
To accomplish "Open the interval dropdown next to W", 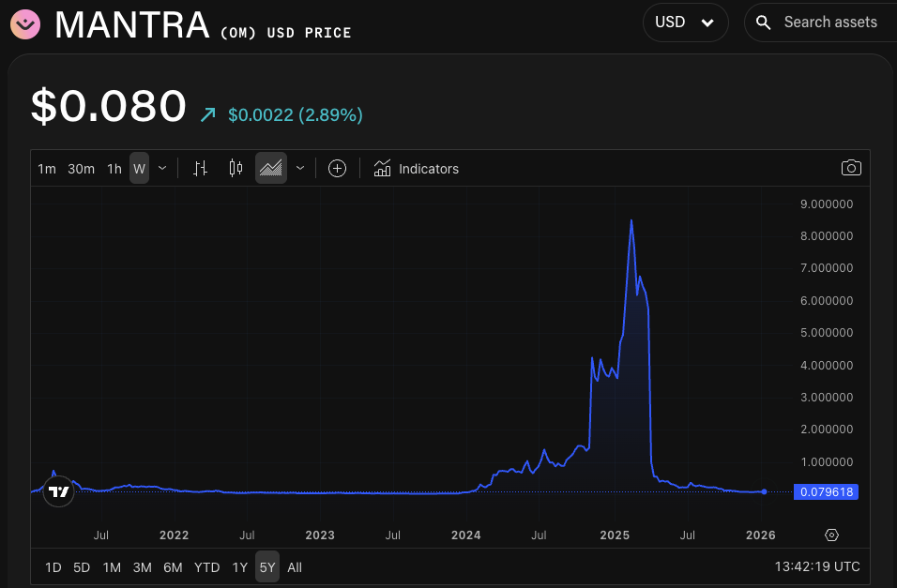I will [x=160, y=168].
